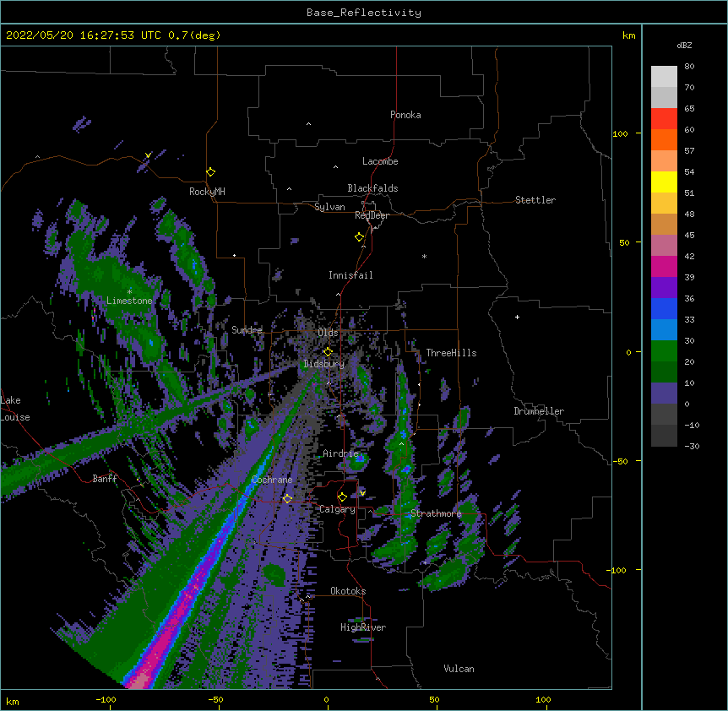Click the ThreeHills city label

point(451,353)
